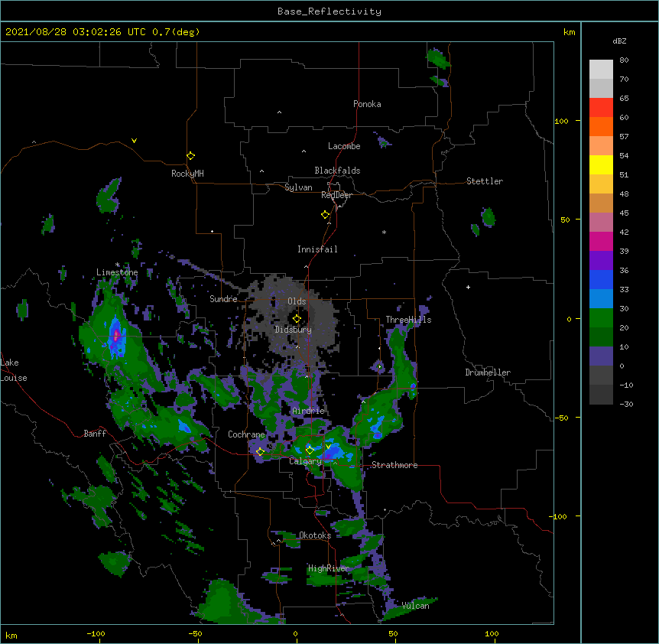The image size is (659, 644).
Task: Click the Banff label
Action: (x=95, y=434)
